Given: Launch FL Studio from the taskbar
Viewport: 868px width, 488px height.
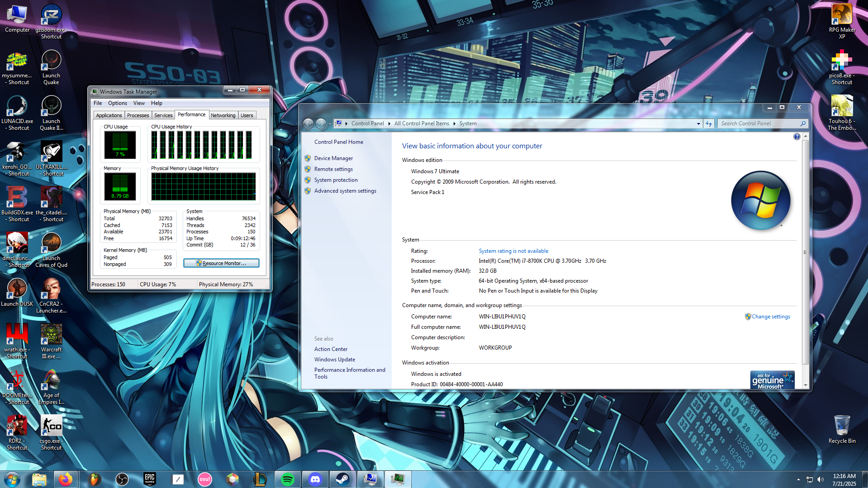Looking at the screenshot, I should pos(94,479).
